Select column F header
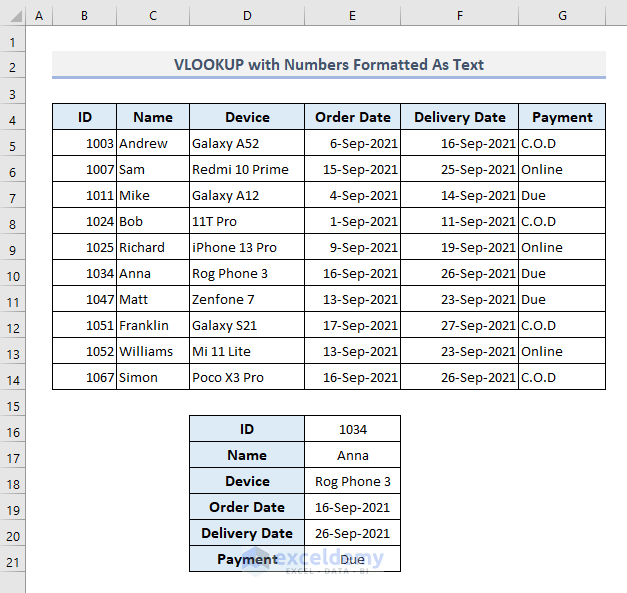 pos(460,16)
